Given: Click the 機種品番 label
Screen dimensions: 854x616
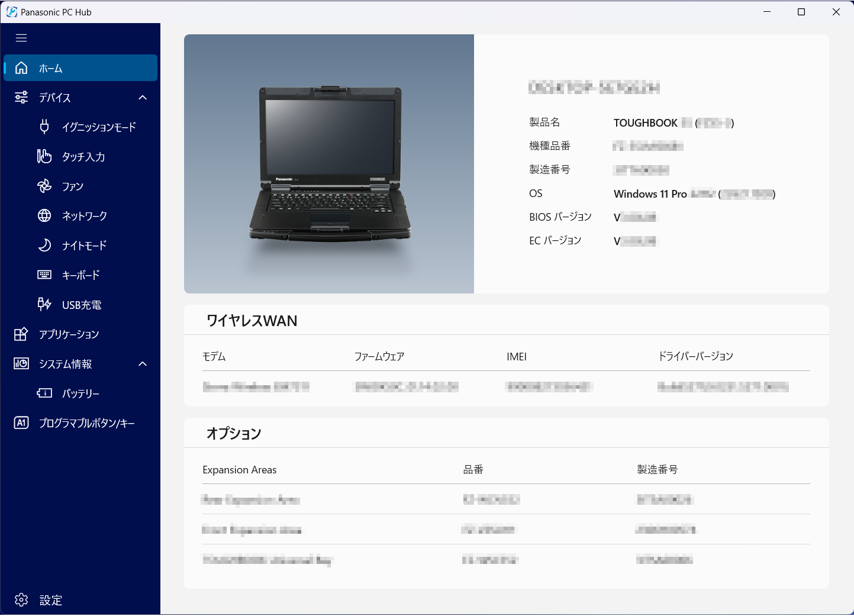Looking at the screenshot, I should click(550, 146).
